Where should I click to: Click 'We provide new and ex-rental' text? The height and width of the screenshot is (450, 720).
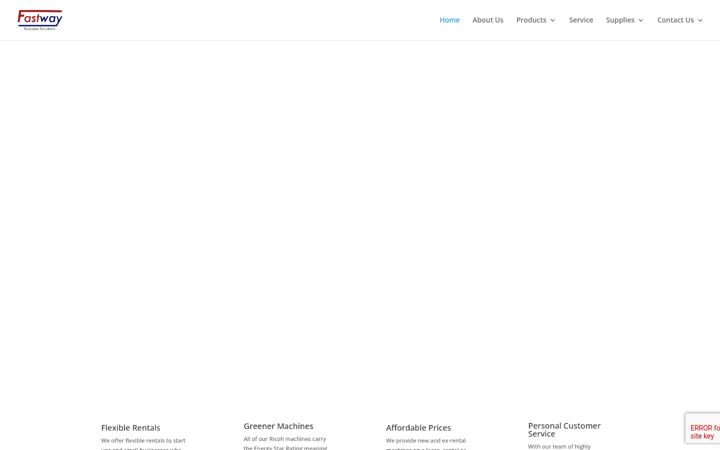(x=426, y=441)
